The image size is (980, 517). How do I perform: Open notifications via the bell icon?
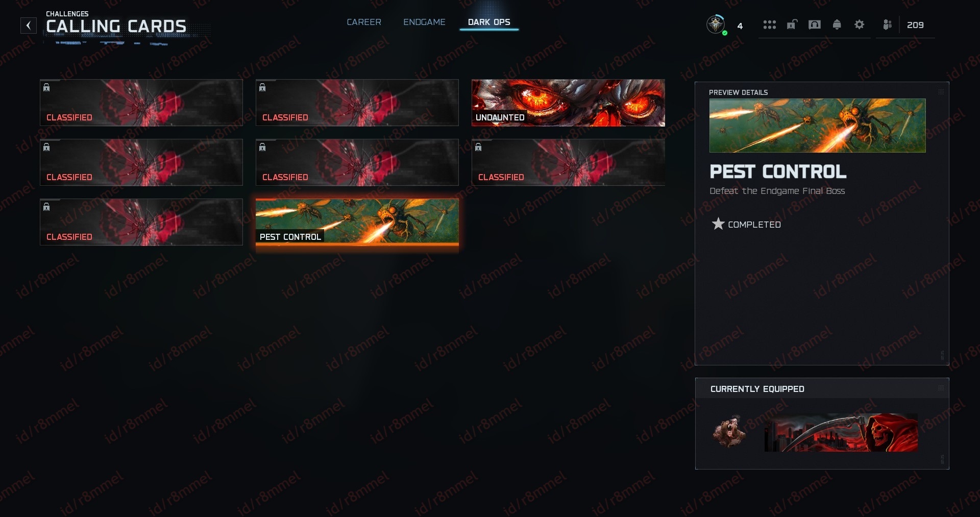837,24
